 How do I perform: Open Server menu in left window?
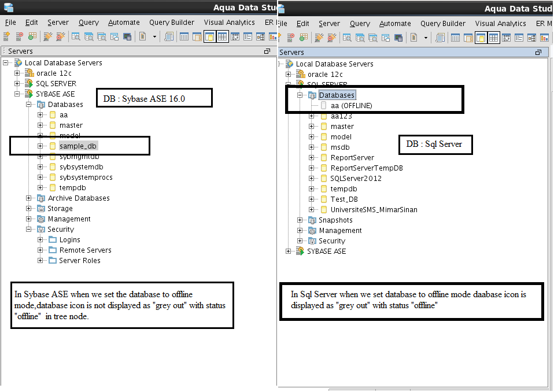(x=58, y=22)
